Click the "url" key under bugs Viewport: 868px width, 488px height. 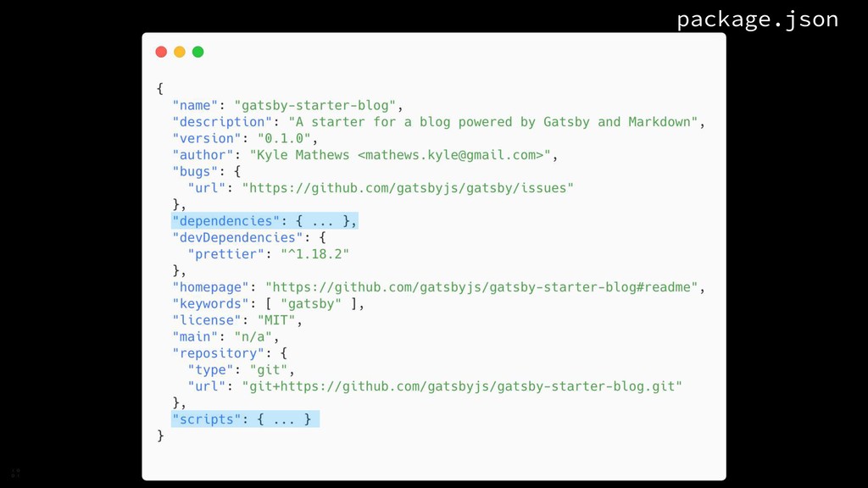tap(207, 188)
